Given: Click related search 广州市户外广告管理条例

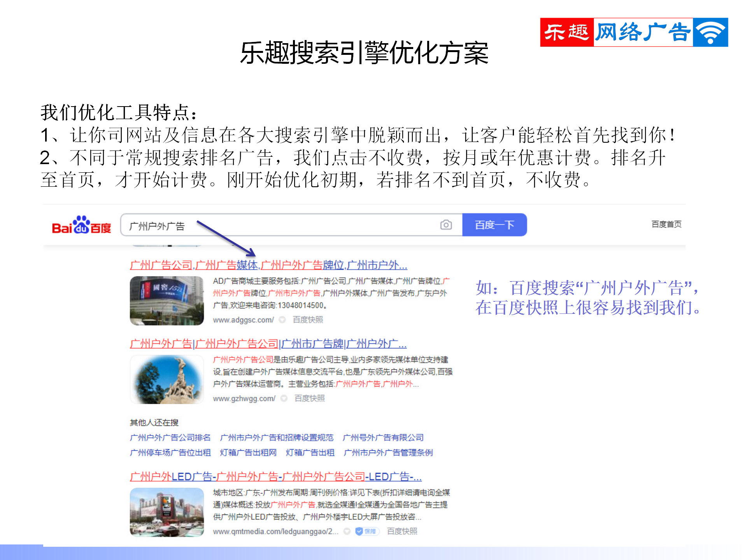Looking at the screenshot, I should coord(388,453).
